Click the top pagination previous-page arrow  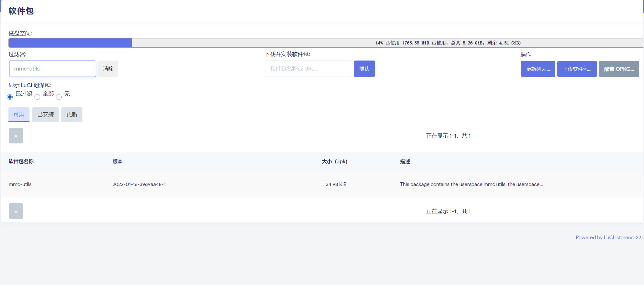[16, 136]
